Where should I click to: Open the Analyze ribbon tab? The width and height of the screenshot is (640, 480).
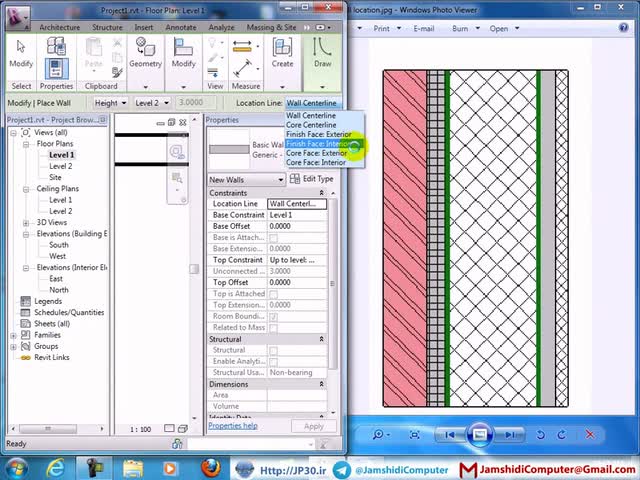[x=222, y=27]
